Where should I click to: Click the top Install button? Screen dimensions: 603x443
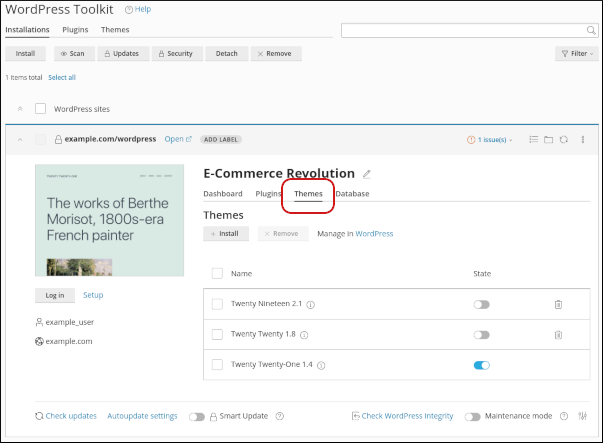point(25,53)
